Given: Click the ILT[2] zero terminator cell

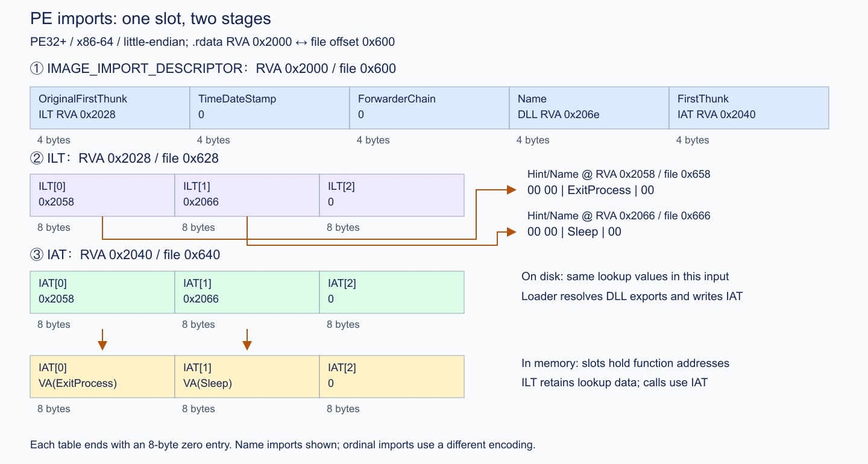Looking at the screenshot, I should click(392, 195).
